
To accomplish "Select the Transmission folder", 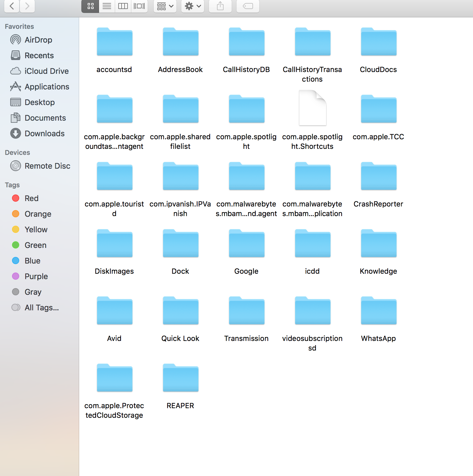I will click(x=246, y=311).
